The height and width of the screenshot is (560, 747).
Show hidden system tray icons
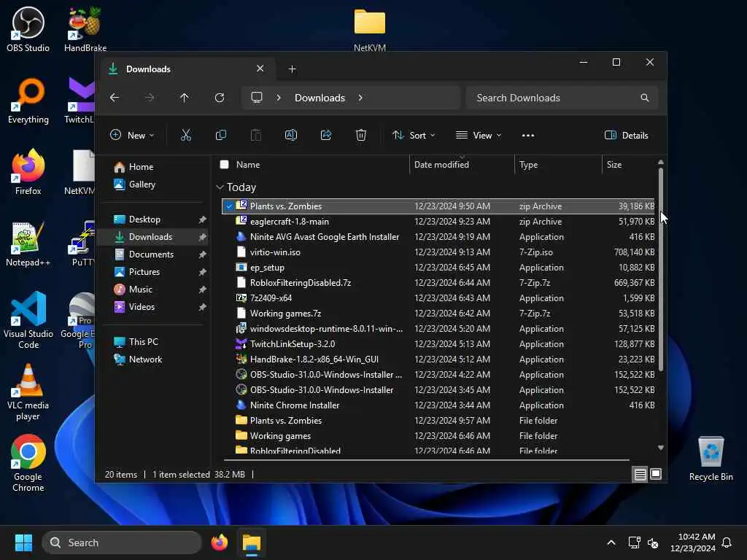611,542
